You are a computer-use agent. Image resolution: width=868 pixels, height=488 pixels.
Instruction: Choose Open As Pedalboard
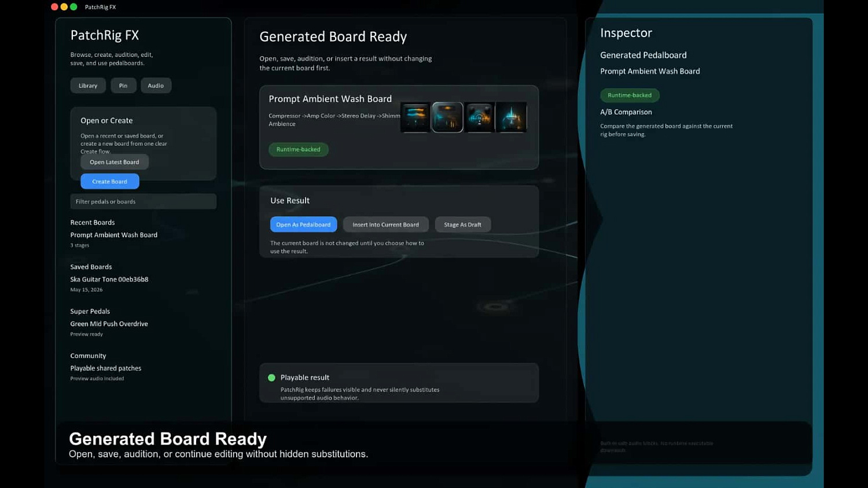click(304, 224)
